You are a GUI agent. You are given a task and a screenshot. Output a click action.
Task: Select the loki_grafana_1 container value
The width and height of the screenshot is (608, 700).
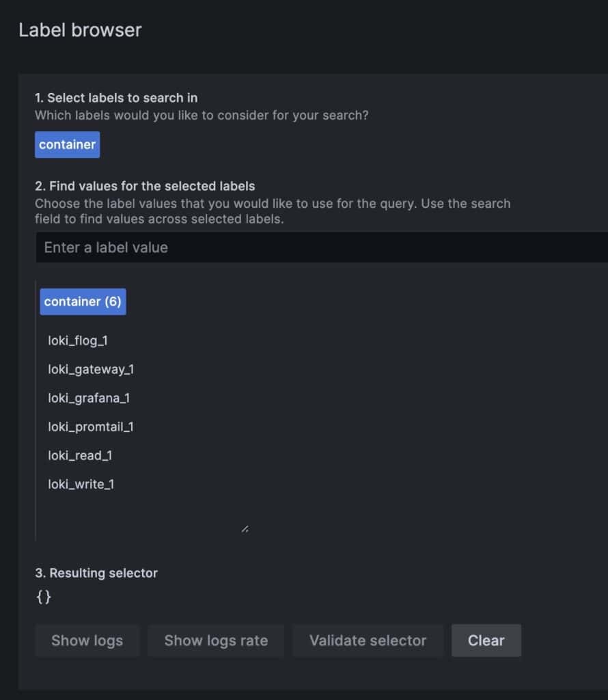pyautogui.click(x=88, y=398)
